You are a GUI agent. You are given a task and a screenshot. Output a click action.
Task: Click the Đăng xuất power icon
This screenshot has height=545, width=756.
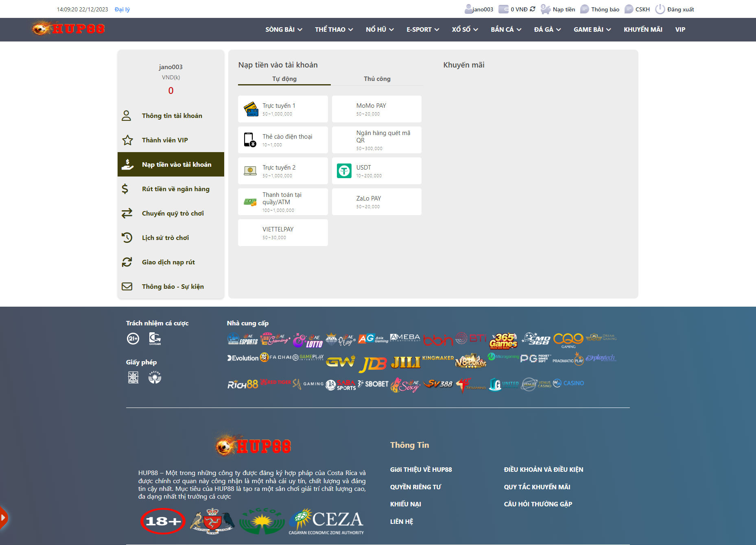[660, 9]
